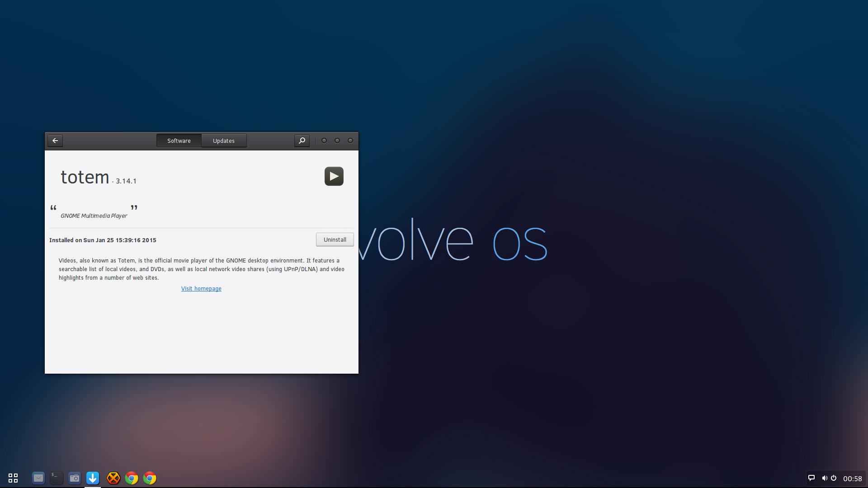The width and height of the screenshot is (868, 488).
Task: Open Chrome icon beside the orange hexagon
Action: coord(132,478)
